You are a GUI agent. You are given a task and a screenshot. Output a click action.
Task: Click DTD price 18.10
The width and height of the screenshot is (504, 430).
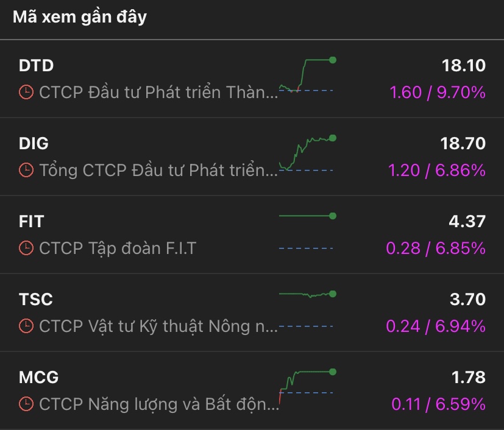(464, 66)
